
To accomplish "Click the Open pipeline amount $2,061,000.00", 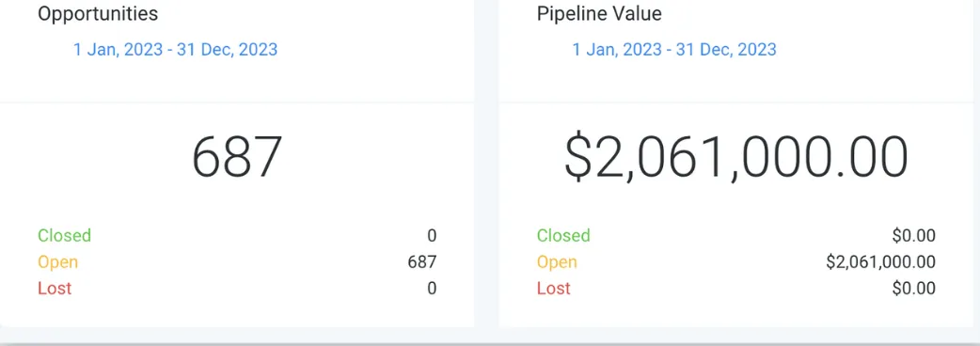I will tap(880, 262).
